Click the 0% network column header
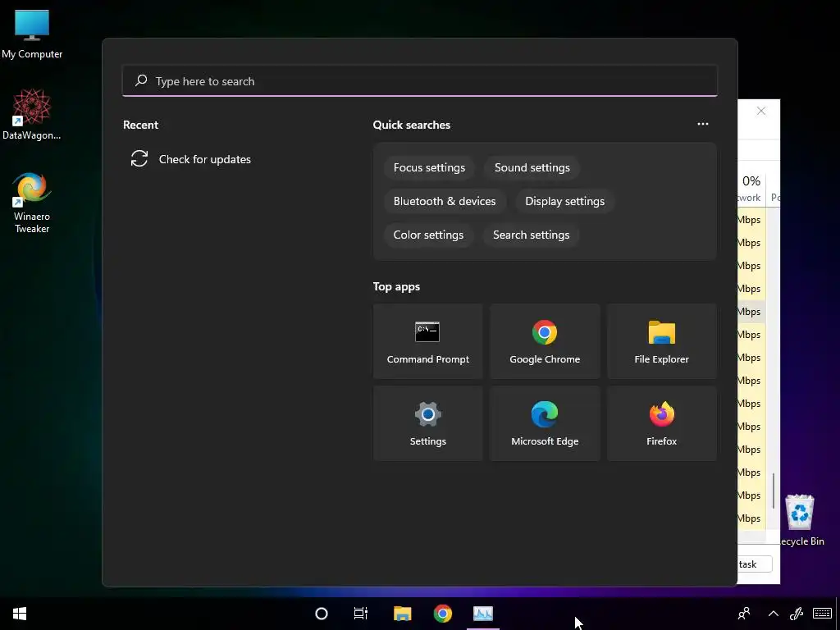840x630 pixels. [751, 188]
